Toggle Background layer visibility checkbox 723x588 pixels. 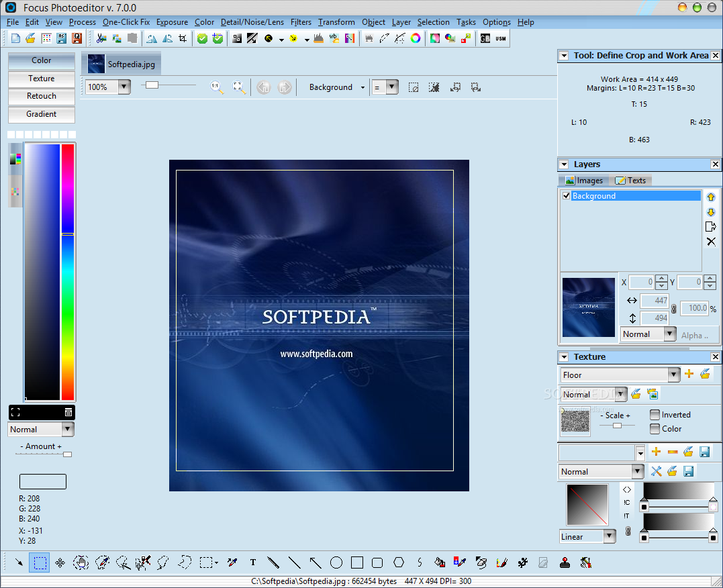[x=566, y=195]
